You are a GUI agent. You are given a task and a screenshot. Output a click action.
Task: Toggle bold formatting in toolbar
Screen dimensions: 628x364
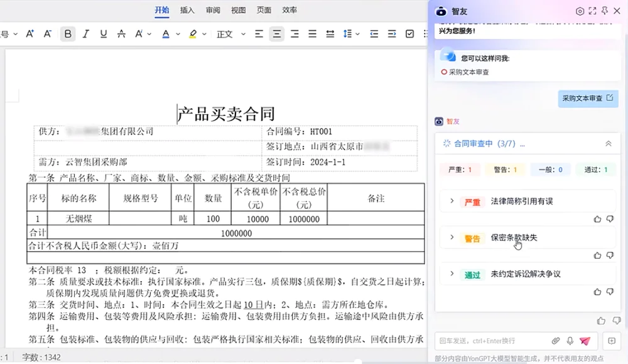click(68, 34)
